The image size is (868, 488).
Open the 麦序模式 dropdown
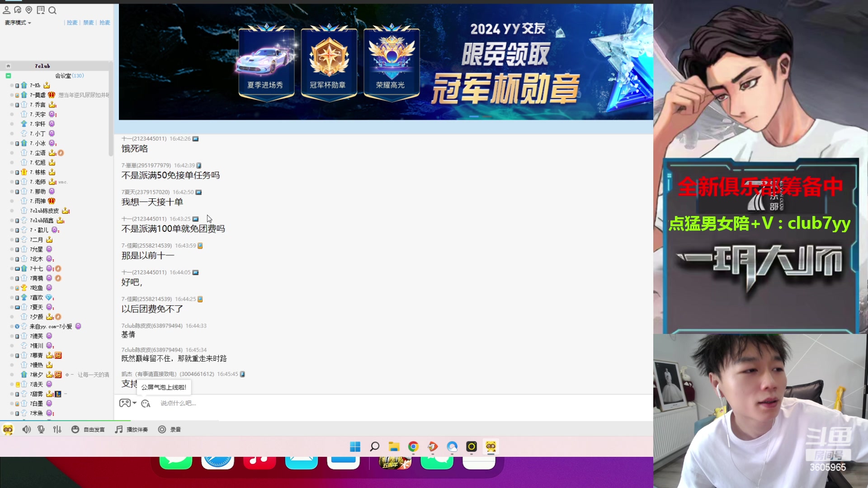click(x=17, y=23)
